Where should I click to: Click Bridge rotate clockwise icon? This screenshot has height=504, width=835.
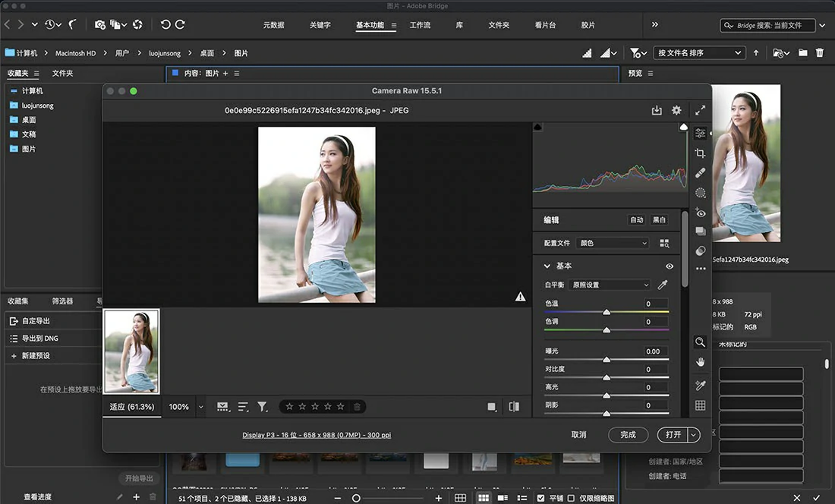tap(180, 24)
